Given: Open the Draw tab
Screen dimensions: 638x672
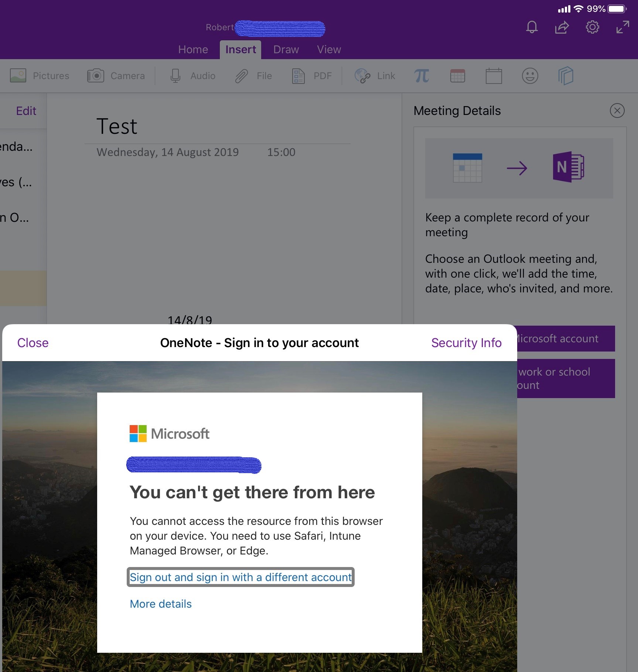Looking at the screenshot, I should point(286,50).
